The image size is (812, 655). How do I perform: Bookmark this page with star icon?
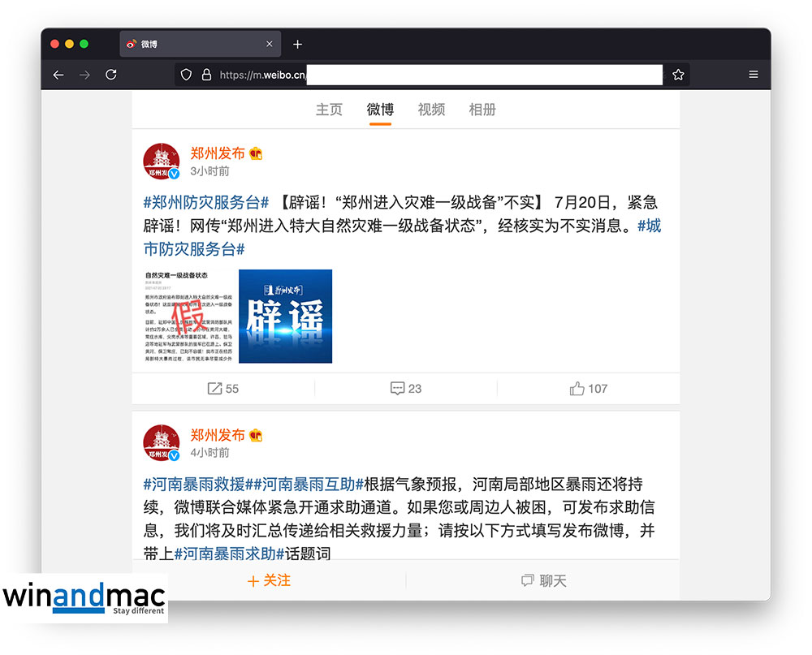tap(678, 75)
